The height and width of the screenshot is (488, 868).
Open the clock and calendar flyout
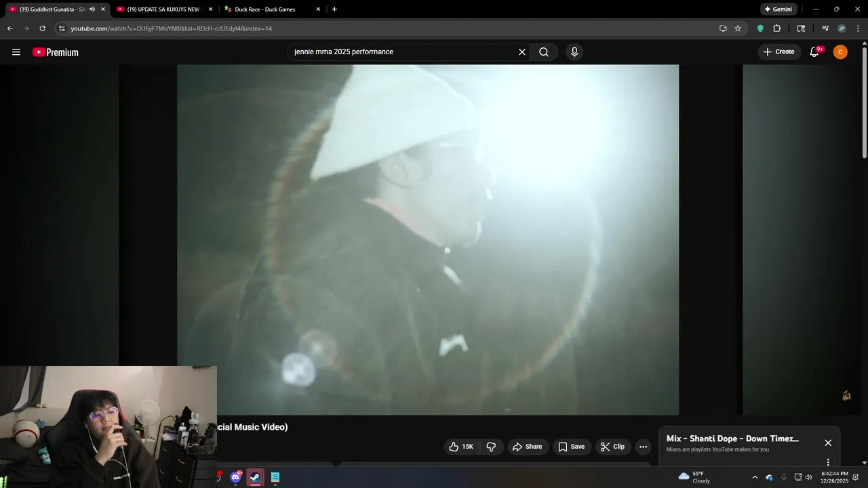(834, 477)
